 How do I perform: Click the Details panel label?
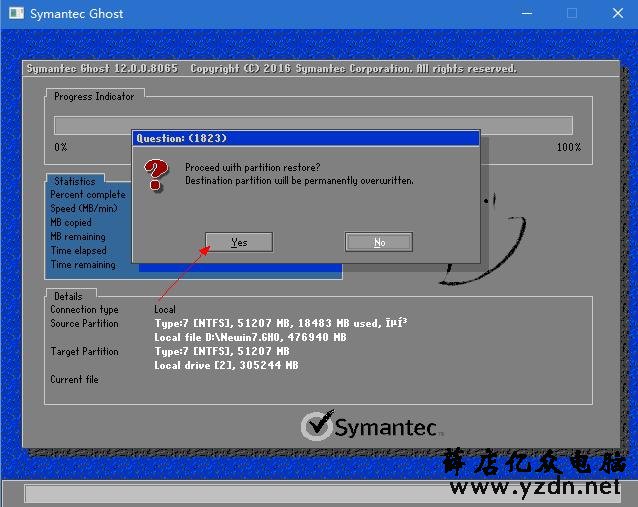tap(68, 296)
